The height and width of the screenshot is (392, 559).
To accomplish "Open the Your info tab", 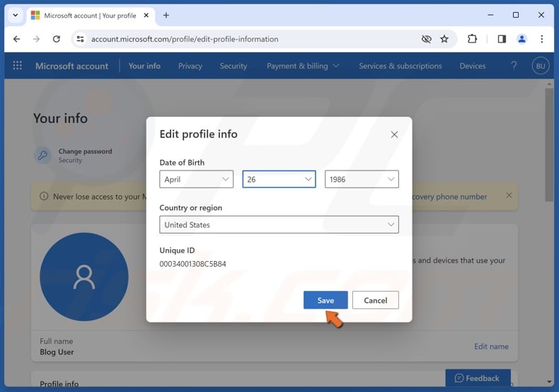I will pos(144,66).
